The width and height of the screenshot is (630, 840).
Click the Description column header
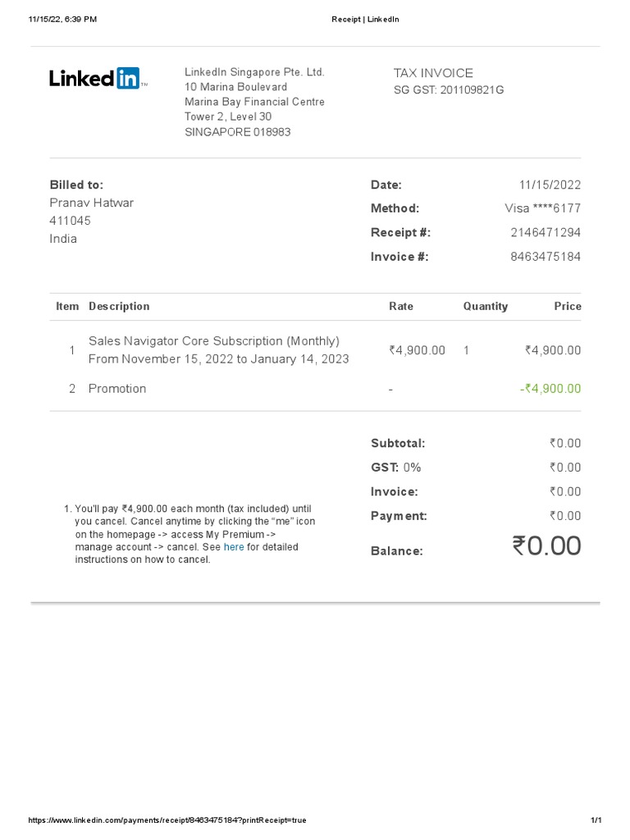click(x=119, y=306)
